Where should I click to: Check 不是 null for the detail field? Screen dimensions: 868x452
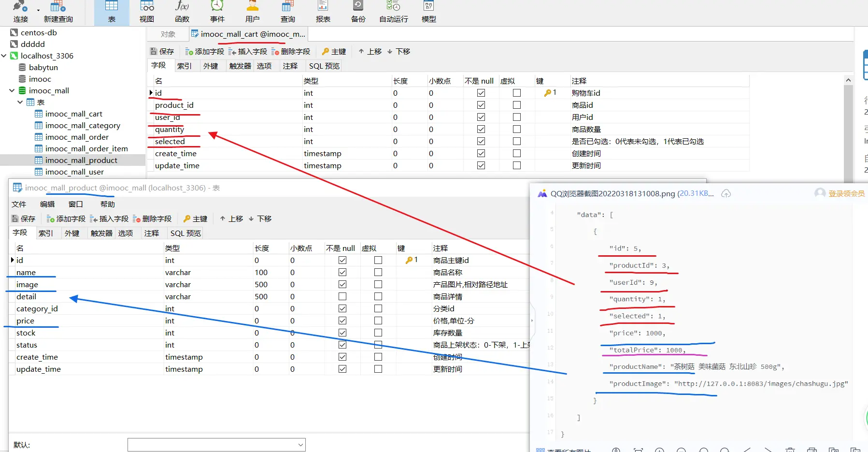(342, 296)
